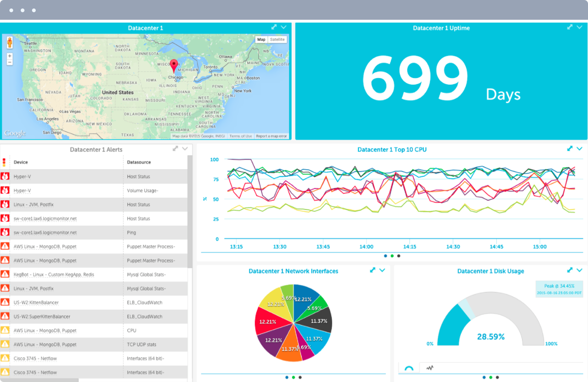Viewport: 588px width, 382px height.
Task: Switch the map to Map view
Action: coord(261,40)
